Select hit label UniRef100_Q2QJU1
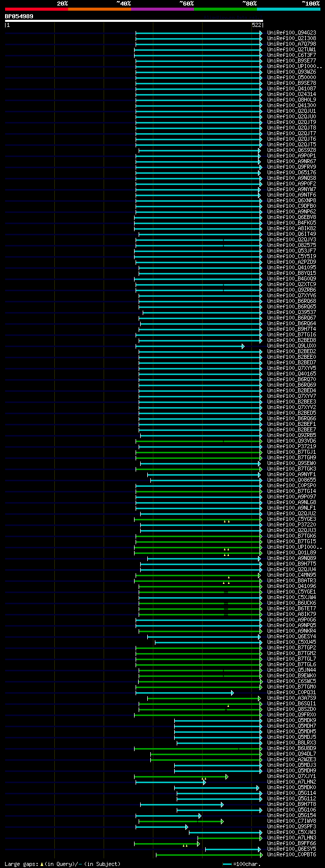The height and width of the screenshot is (868, 325). click(291, 111)
